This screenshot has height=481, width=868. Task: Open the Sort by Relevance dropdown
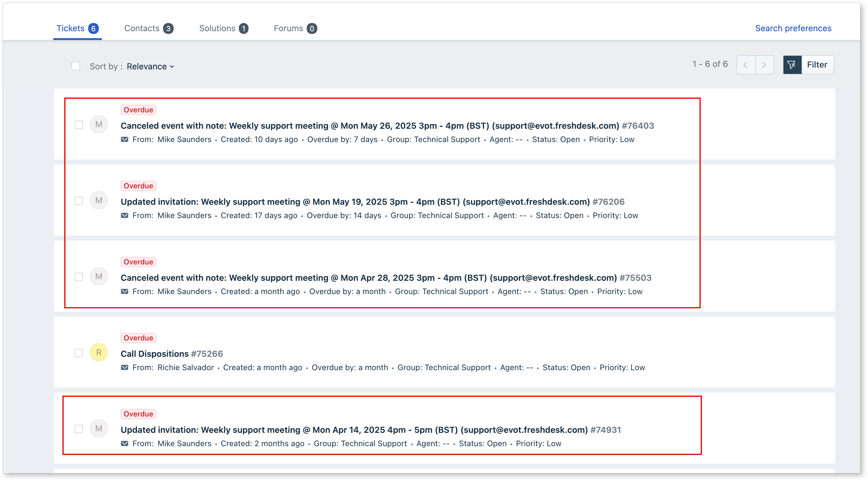tap(150, 66)
